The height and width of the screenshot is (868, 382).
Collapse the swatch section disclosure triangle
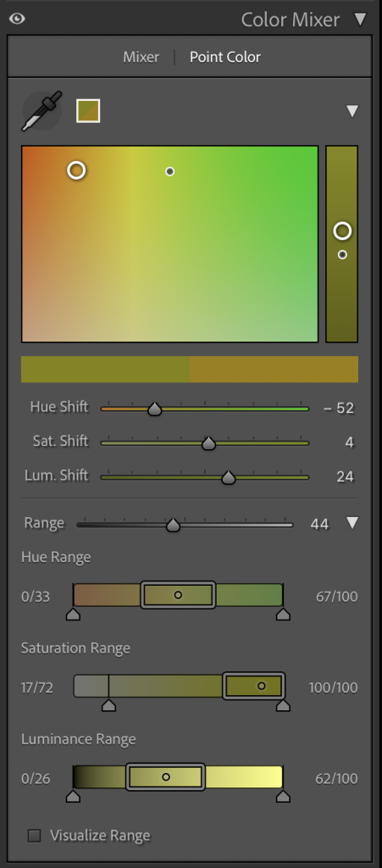[352, 111]
